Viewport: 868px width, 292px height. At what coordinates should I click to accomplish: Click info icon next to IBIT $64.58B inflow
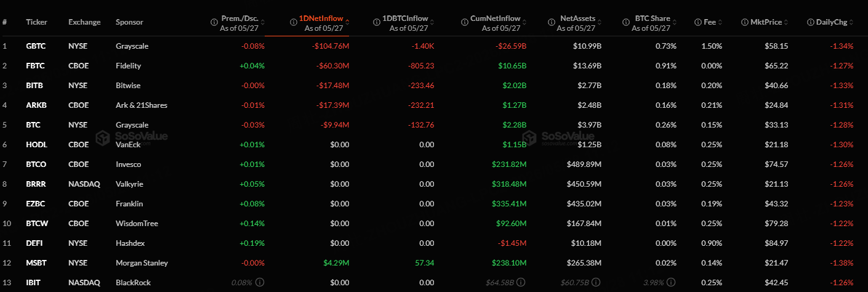point(521,283)
